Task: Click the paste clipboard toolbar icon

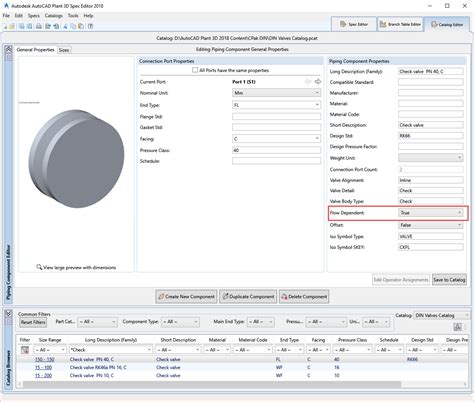Action: coord(81,26)
